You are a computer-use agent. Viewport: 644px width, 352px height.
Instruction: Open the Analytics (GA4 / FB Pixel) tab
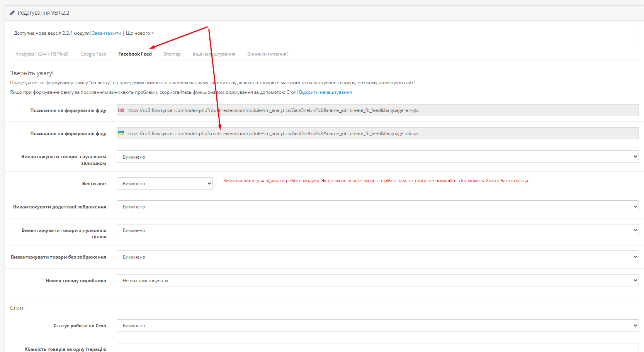point(42,54)
